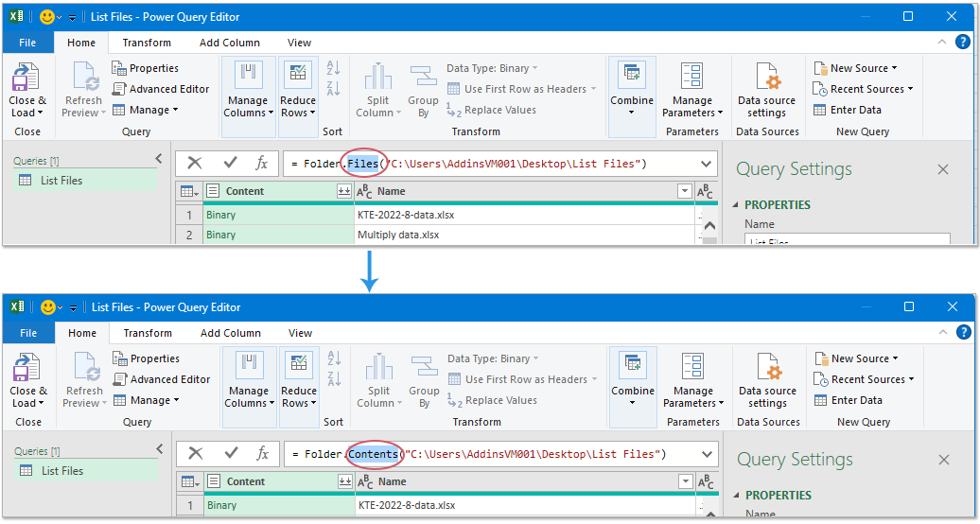Screen dimensions: 980x524
Task: Click Multiply data.xlsx cell in top window
Action: point(524,235)
